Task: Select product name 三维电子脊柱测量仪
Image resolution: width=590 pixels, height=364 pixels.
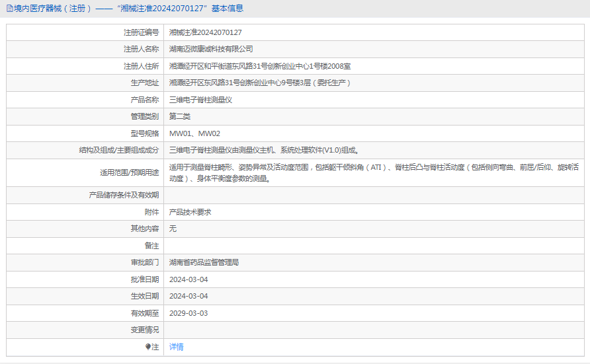Action: tap(200, 100)
